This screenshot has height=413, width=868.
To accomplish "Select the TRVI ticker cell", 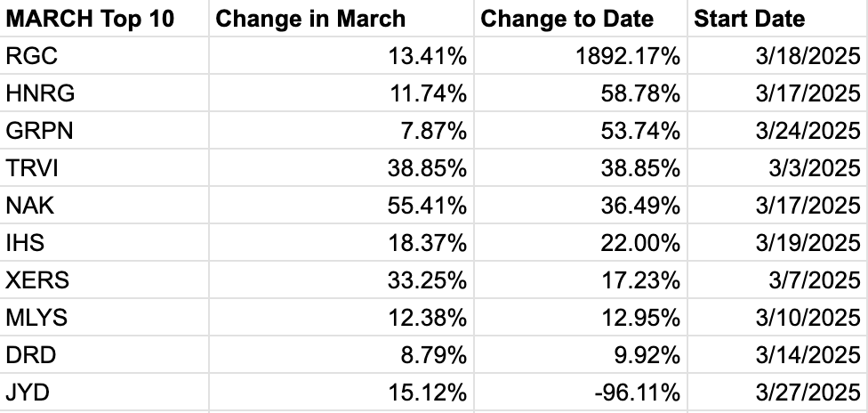I will click(104, 167).
